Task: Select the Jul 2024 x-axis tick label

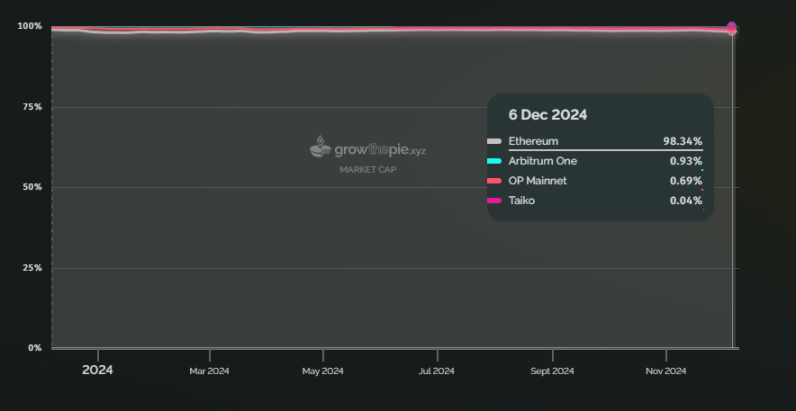Action: (x=436, y=371)
